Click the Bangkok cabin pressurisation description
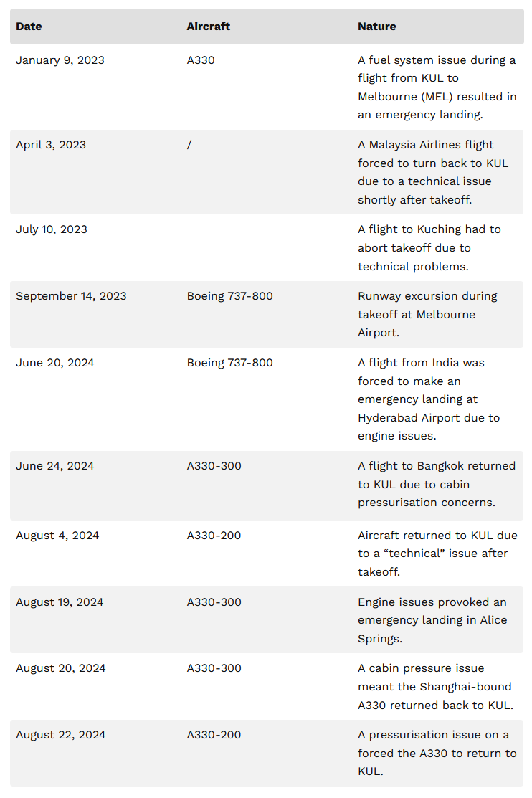532x798 pixels. pyautogui.click(x=436, y=484)
